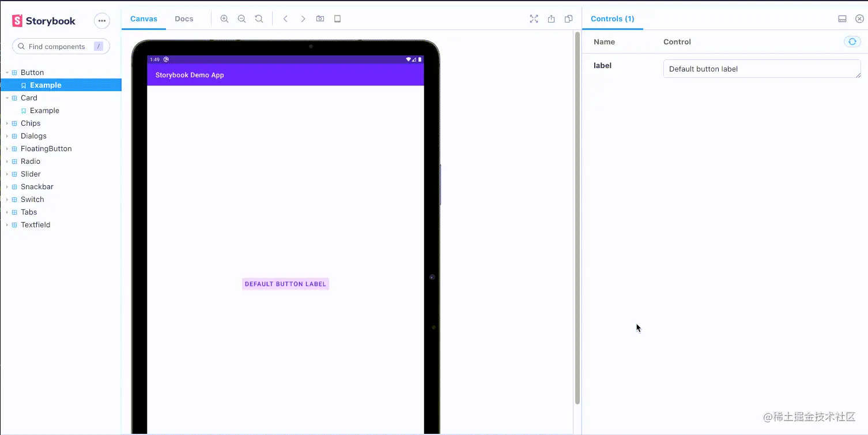Click the Name column header
Viewport: 868px width, 435px height.
604,42
